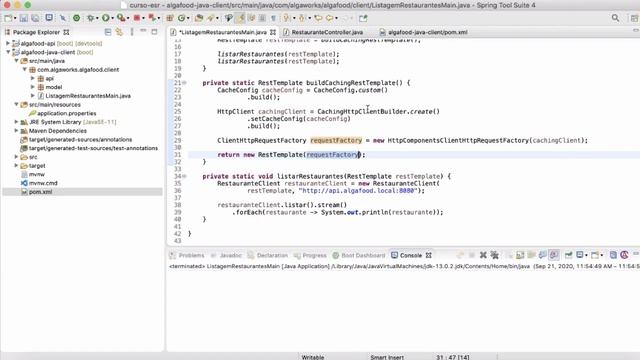This screenshot has width=640, height=360.
Task: Click the Save icon in toolbar
Action: pos(24,18)
